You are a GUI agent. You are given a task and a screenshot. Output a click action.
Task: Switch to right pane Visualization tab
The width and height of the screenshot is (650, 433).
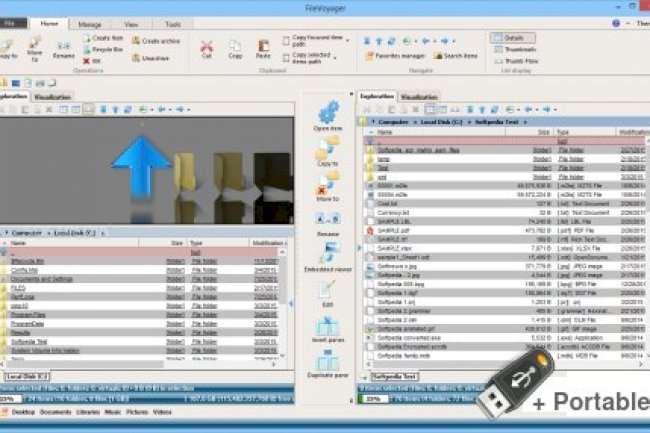click(x=420, y=97)
